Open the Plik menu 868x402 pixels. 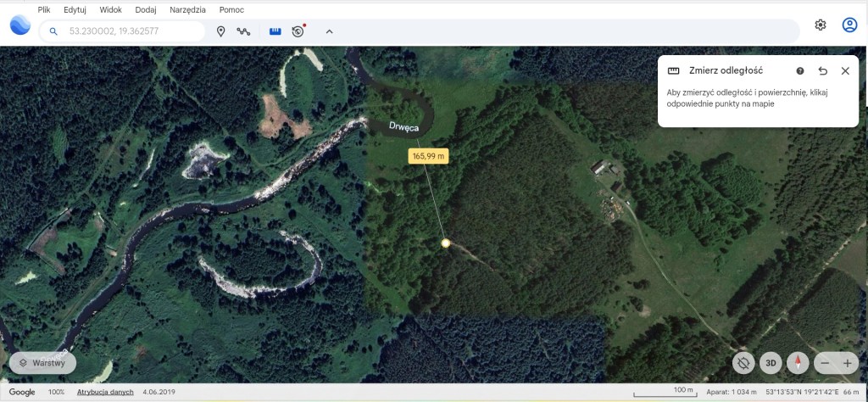pos(45,9)
